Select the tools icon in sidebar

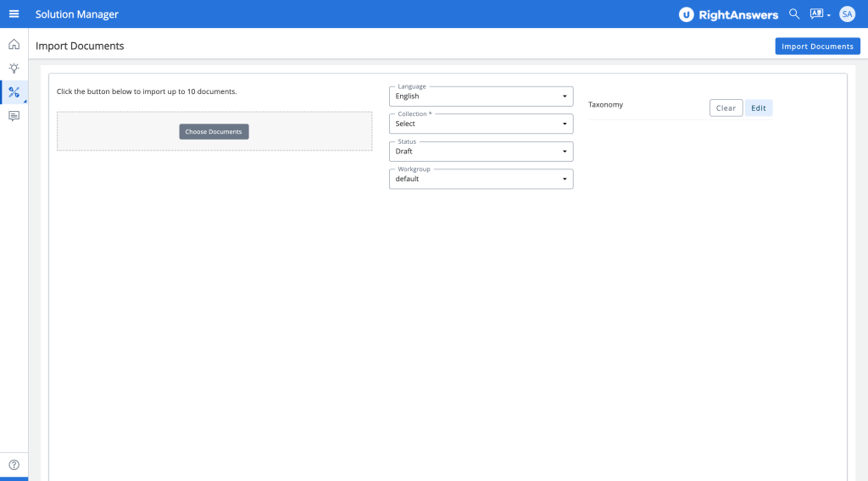pos(14,92)
